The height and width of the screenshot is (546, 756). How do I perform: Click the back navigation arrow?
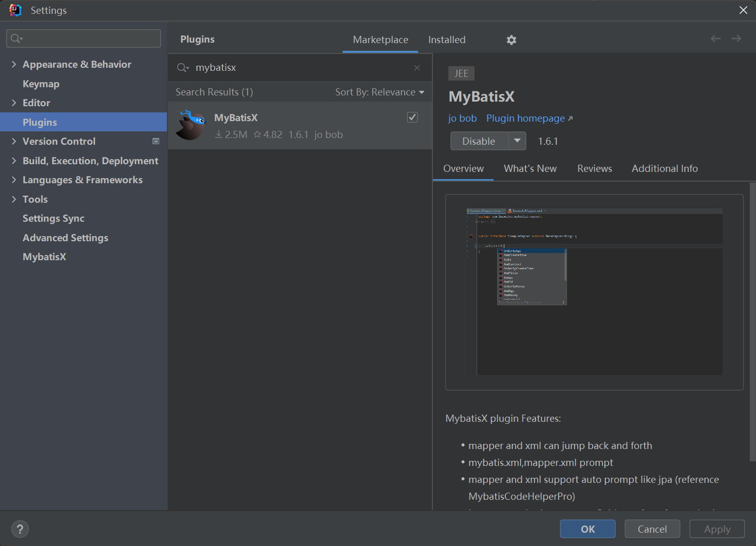point(715,38)
